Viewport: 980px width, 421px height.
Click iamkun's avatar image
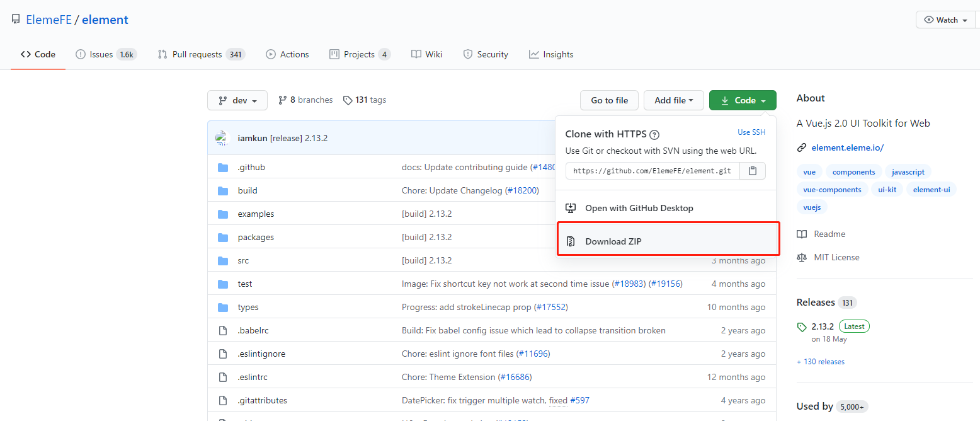(x=221, y=138)
